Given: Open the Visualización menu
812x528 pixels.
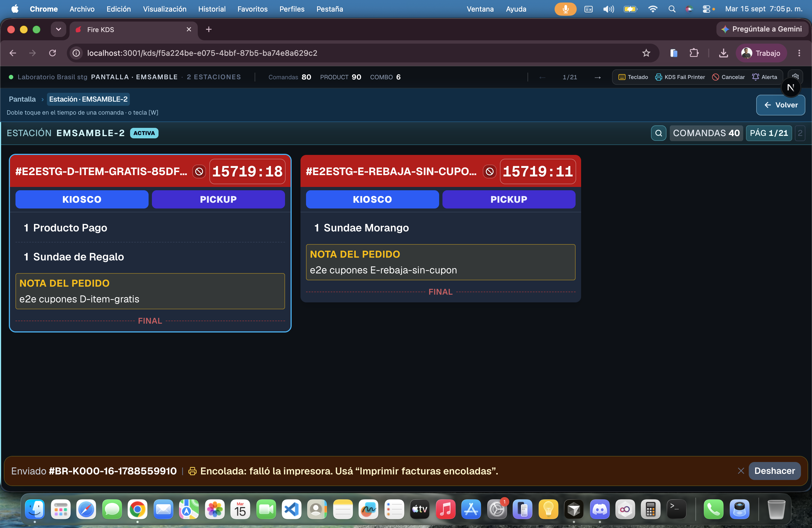Looking at the screenshot, I should [165, 9].
